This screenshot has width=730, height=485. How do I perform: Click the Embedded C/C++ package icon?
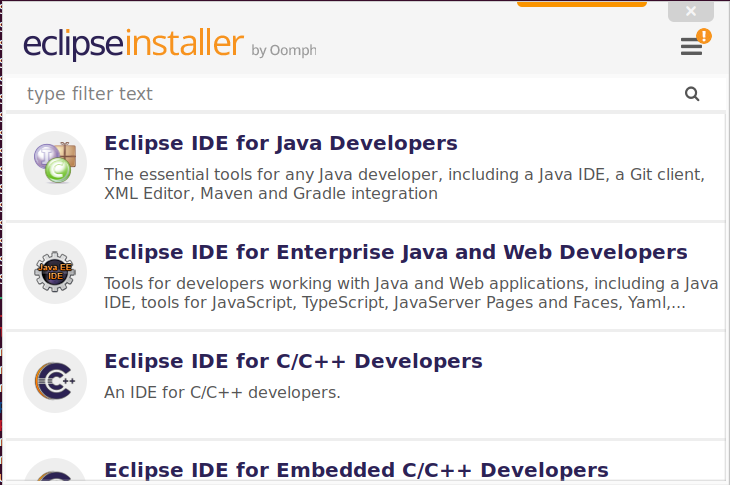[55, 471]
